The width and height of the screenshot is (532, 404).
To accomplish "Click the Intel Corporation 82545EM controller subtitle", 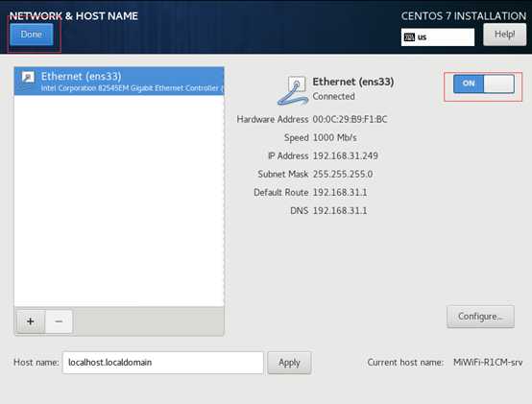I will coord(132,88).
